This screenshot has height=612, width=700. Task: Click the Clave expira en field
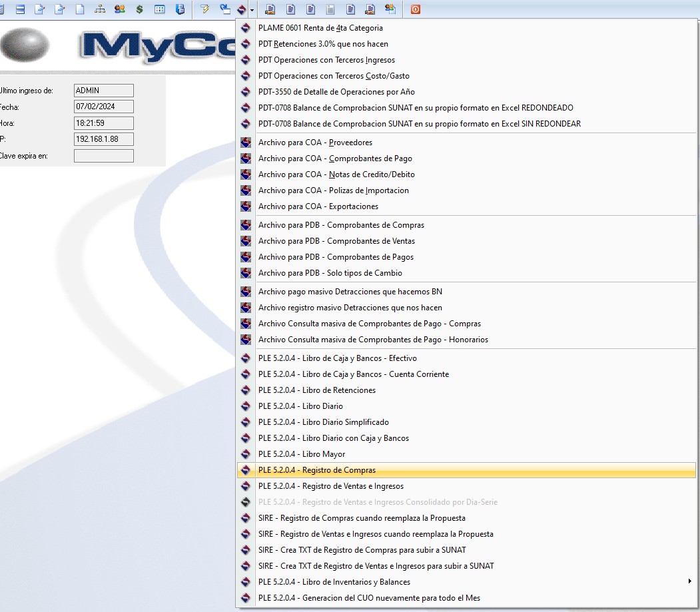[104, 156]
